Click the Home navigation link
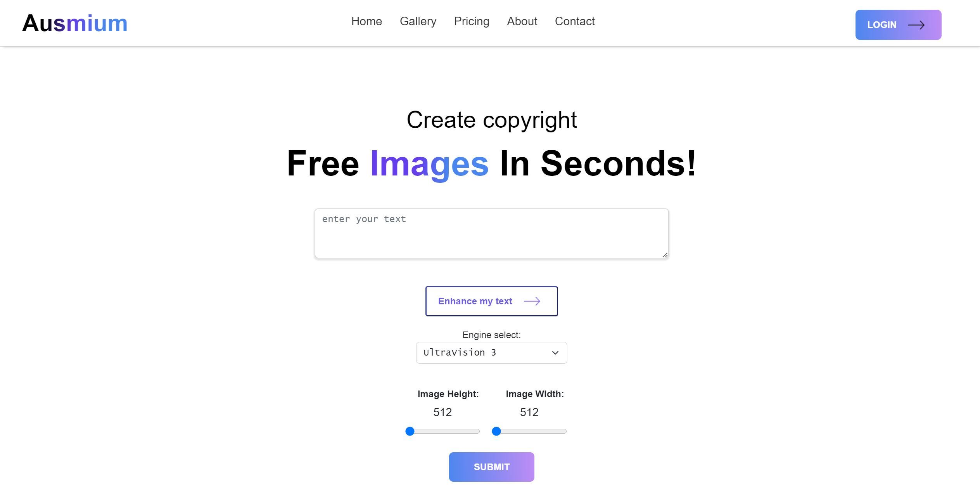 coord(367,21)
